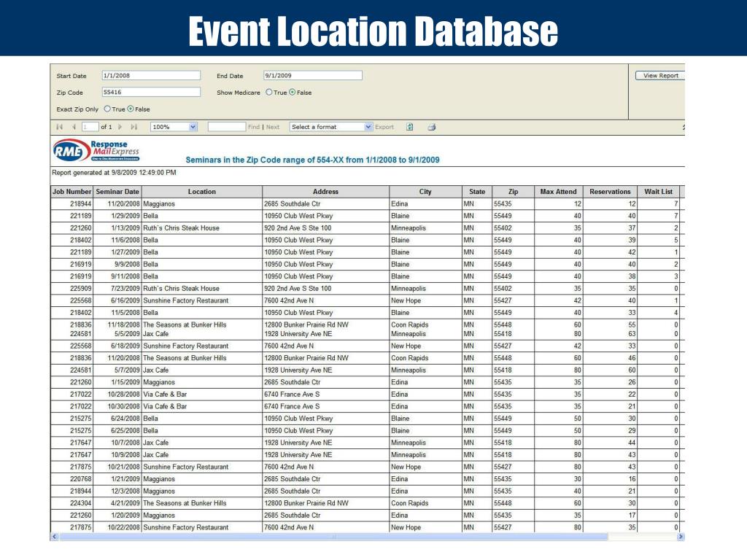
Task: Set Show Medicare to True
Action: (268, 93)
